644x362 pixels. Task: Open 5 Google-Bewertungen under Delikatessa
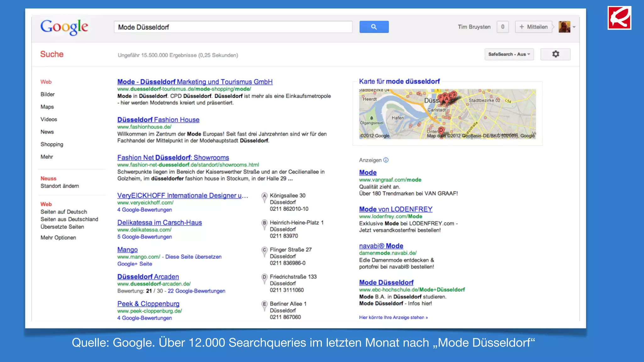(x=145, y=237)
